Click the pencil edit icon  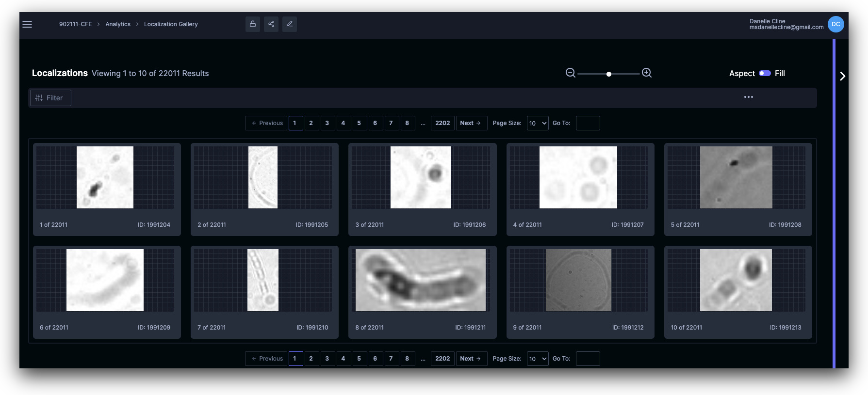(x=290, y=24)
